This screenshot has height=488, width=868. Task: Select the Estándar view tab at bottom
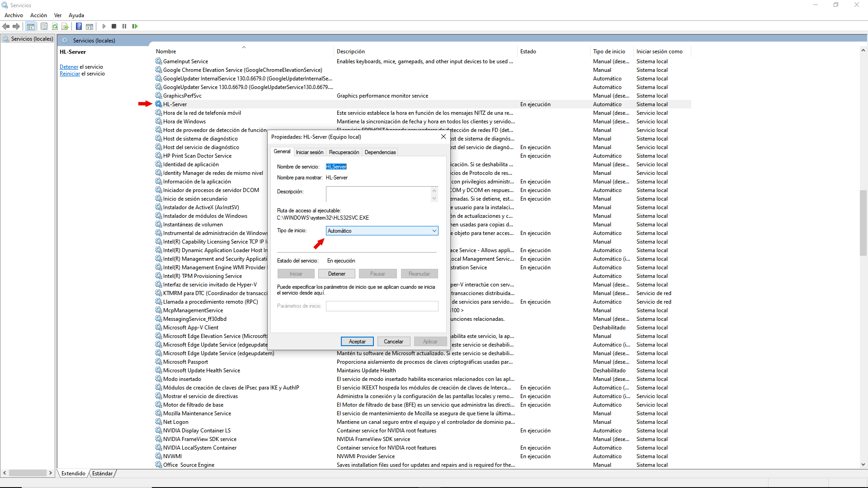(x=102, y=474)
